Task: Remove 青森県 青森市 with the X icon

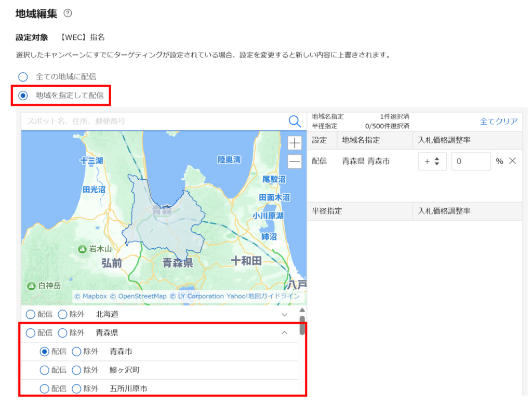Action: click(512, 161)
